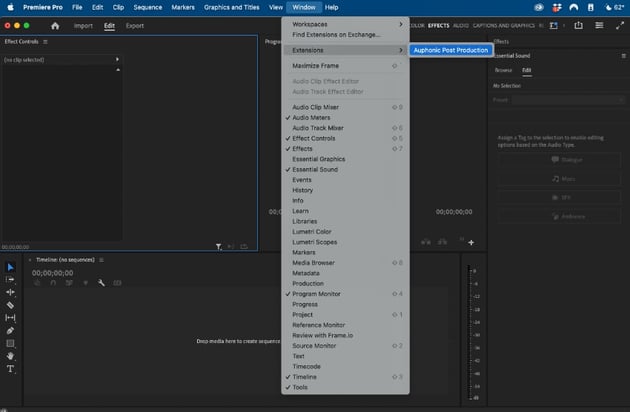The width and height of the screenshot is (630, 412).
Task: Collapse the Effect Controls timeline triangle
Action: pyautogui.click(x=118, y=70)
